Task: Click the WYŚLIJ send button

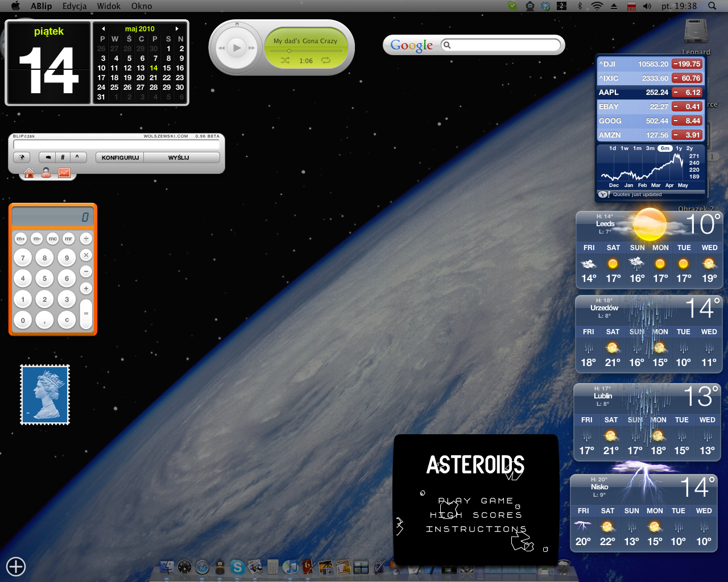Action: click(x=179, y=157)
